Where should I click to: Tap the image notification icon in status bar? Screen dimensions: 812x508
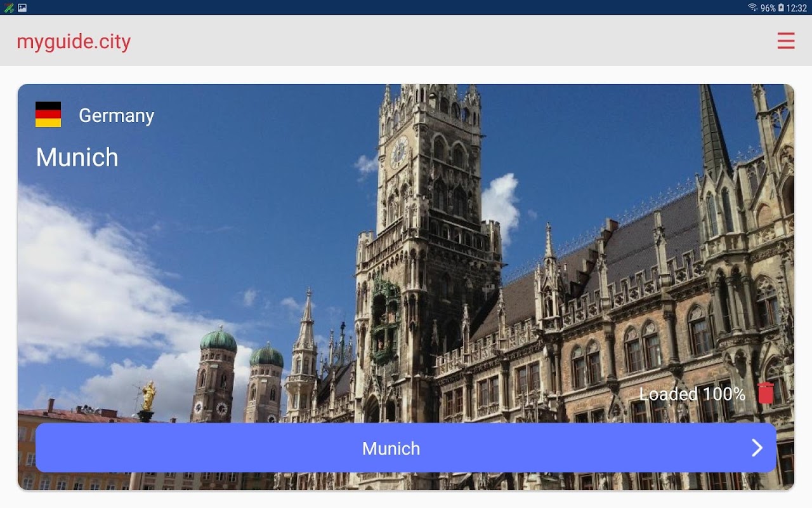coord(22,8)
